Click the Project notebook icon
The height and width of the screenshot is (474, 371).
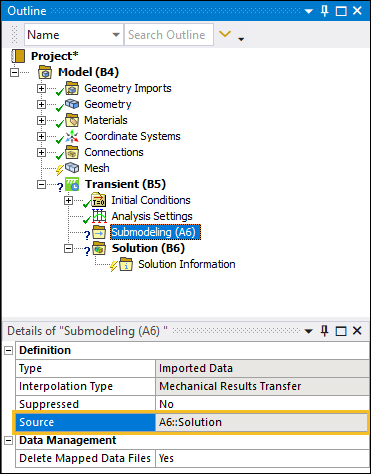[18, 56]
